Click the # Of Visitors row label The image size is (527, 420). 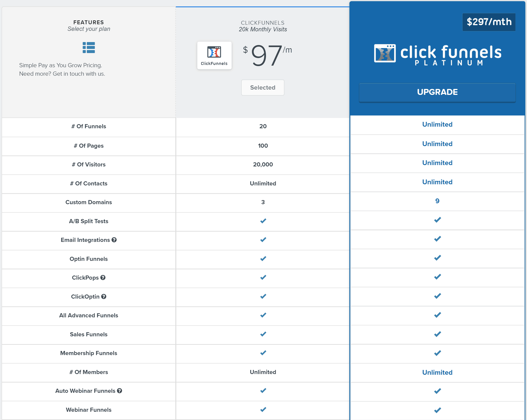pos(88,165)
